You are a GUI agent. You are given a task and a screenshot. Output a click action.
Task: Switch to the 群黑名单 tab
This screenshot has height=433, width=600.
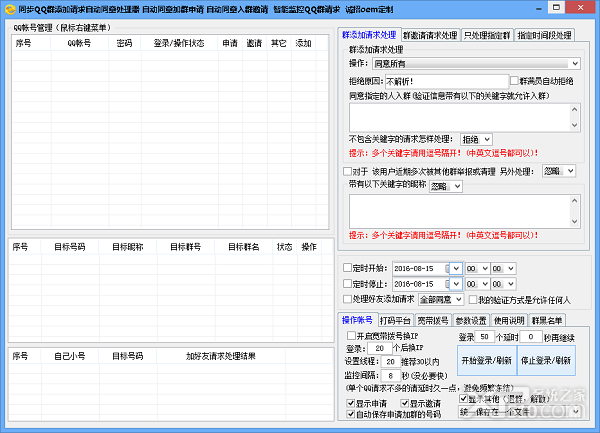pos(547,320)
